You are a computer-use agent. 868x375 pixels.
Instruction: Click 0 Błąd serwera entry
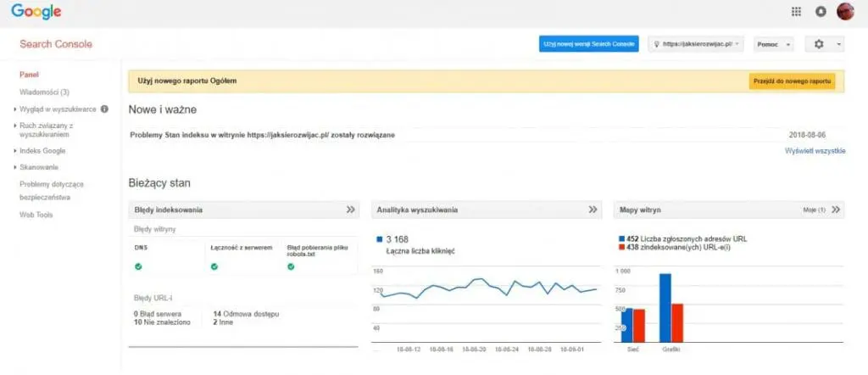(x=158, y=314)
